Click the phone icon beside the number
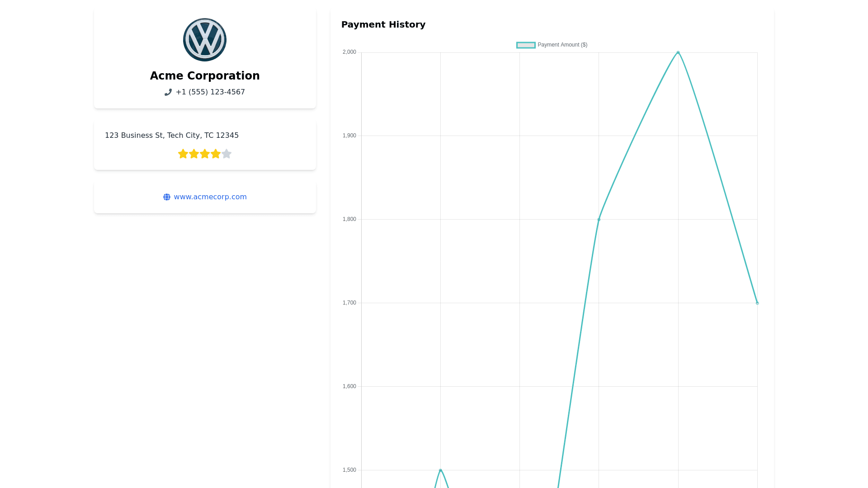This screenshot has width=868, height=488. 168,92
